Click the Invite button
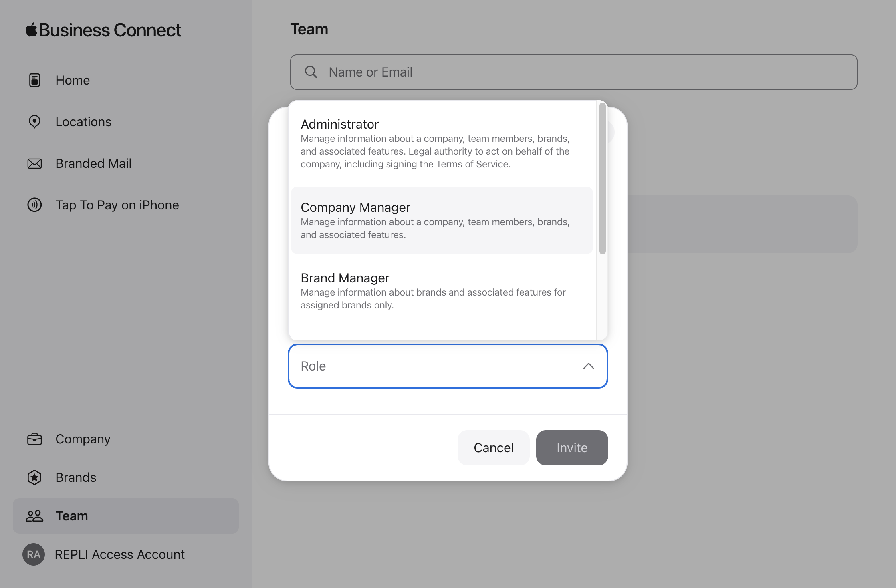Viewport: 896px width, 588px height. click(x=572, y=448)
